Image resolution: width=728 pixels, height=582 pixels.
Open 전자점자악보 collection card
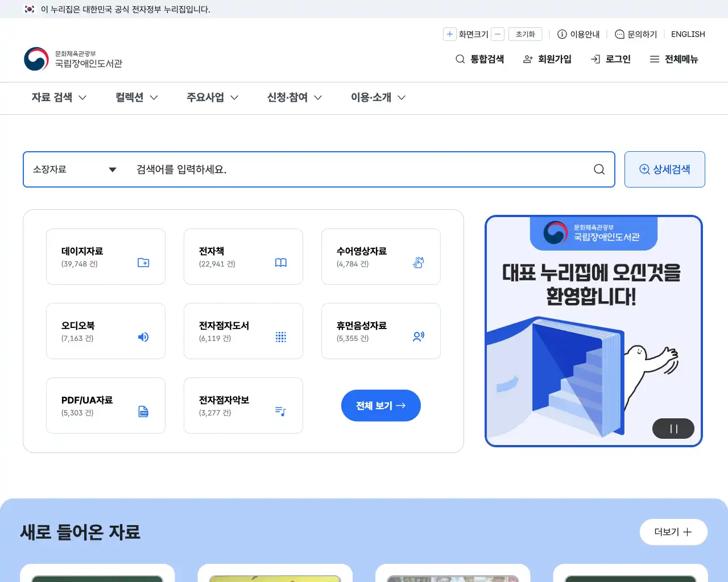coord(243,406)
